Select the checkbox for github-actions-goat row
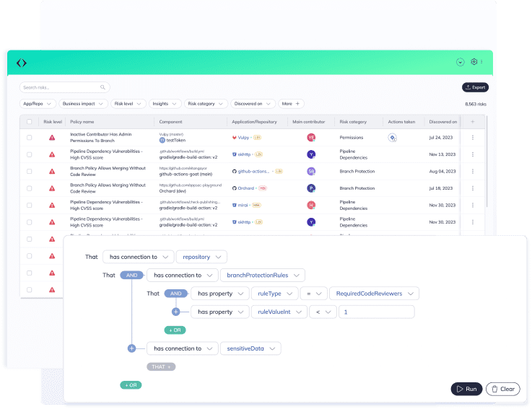 tap(30, 171)
